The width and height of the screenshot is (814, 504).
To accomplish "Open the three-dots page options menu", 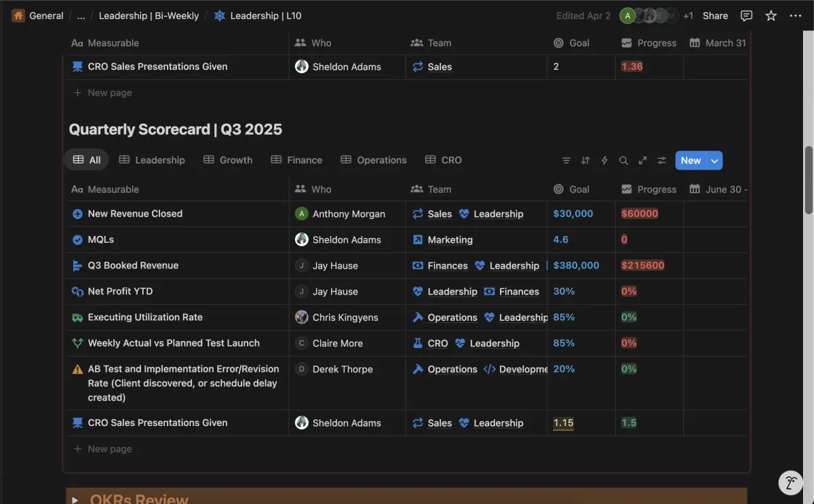I will [x=796, y=16].
